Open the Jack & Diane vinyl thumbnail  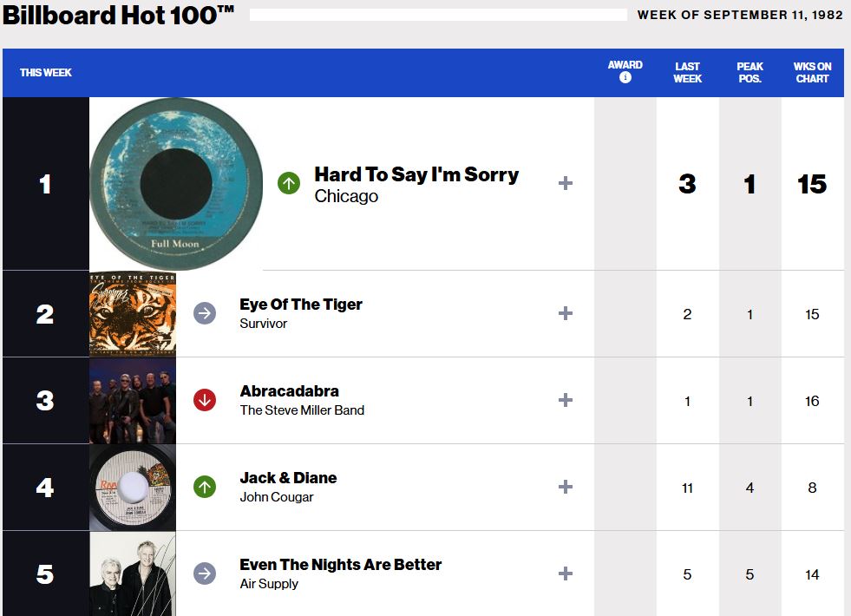click(133, 487)
